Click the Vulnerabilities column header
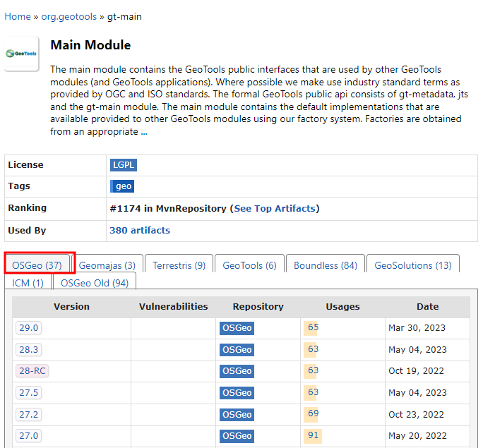 click(x=174, y=306)
